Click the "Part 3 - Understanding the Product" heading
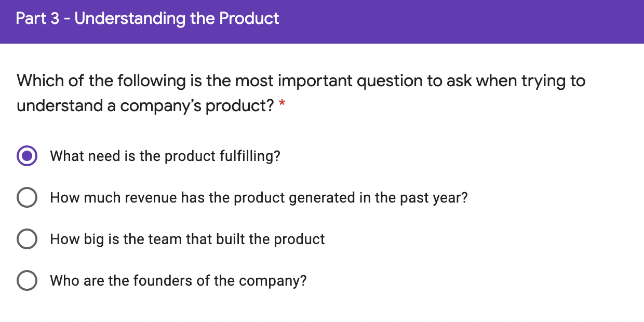Image resolution: width=644 pixels, height=322 pixels. click(147, 19)
